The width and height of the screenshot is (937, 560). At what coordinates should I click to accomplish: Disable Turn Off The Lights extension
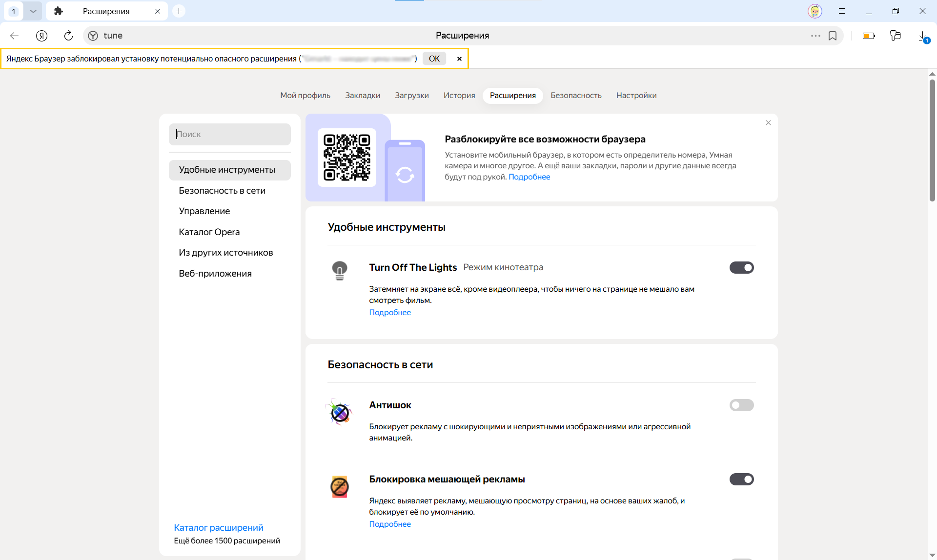[x=741, y=267]
